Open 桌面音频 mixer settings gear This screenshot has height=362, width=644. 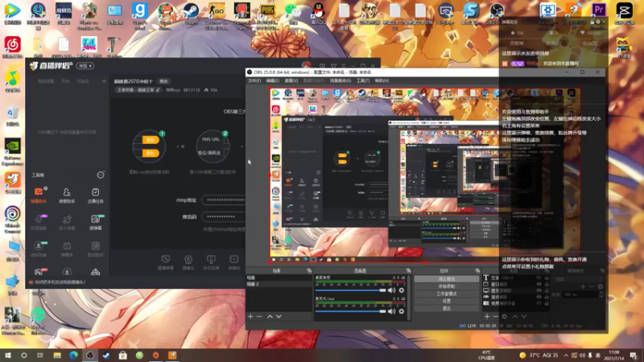401,290
